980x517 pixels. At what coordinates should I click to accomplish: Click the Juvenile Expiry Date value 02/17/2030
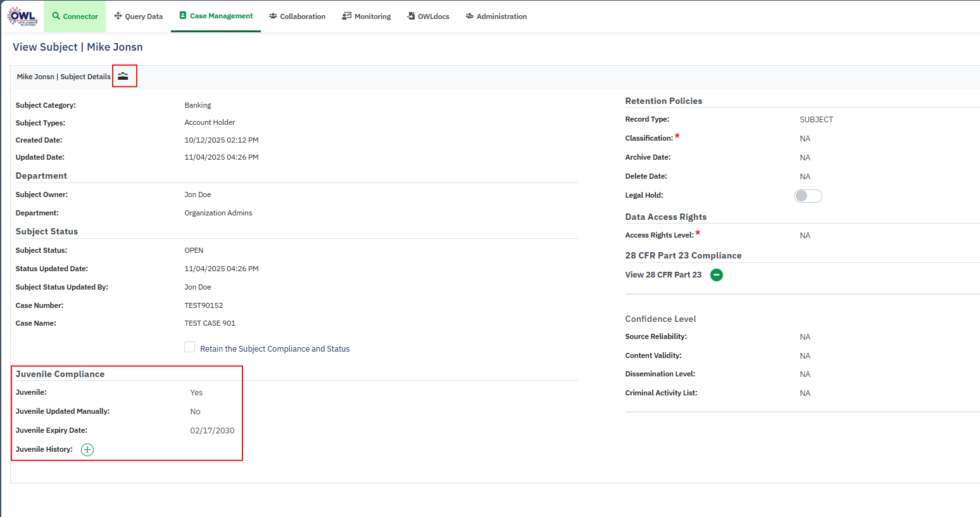pos(212,431)
